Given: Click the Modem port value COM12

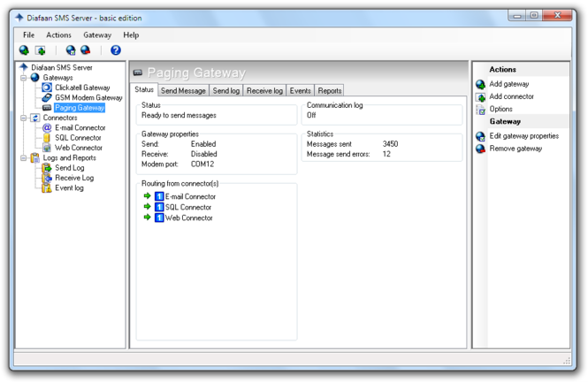Looking at the screenshot, I should [x=202, y=164].
